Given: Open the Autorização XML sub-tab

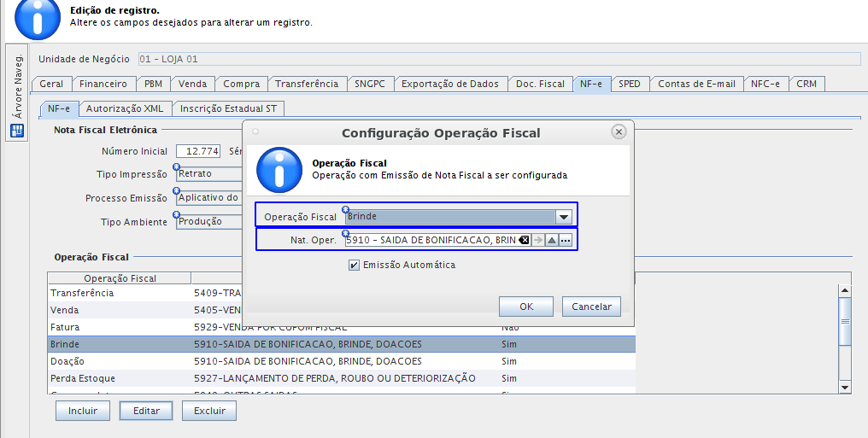Looking at the screenshot, I should pyautogui.click(x=125, y=109).
